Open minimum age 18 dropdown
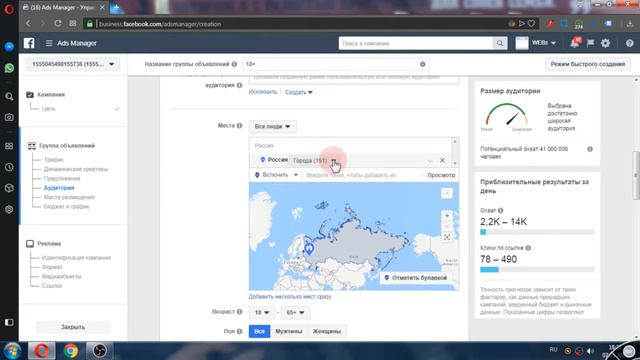The image size is (640, 360). pos(262,312)
